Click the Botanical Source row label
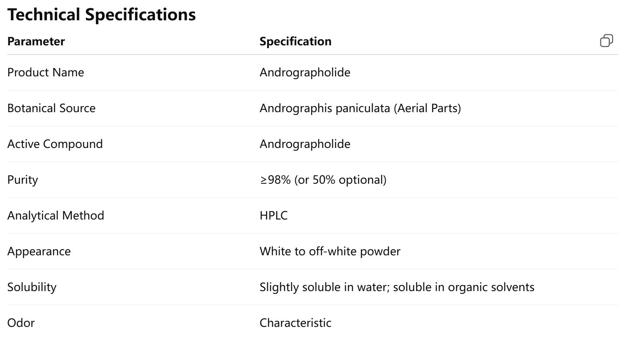 point(51,108)
